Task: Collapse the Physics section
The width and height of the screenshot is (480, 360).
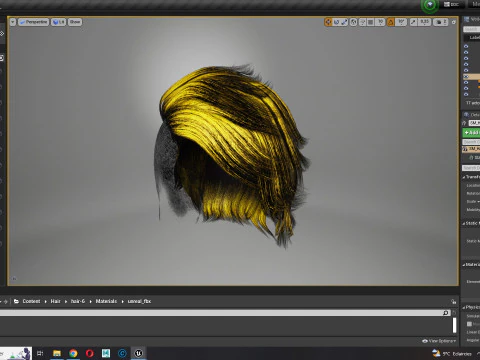Action: 464,307
